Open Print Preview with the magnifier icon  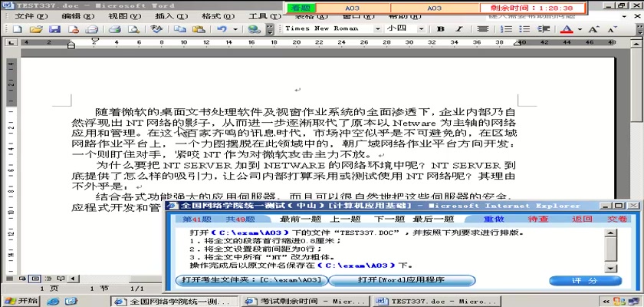[x=133, y=28]
